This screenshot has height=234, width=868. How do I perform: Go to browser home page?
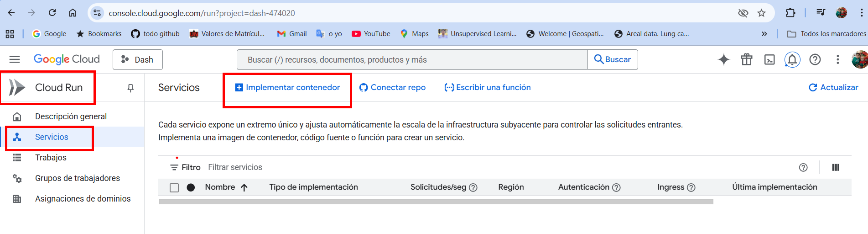point(73,13)
